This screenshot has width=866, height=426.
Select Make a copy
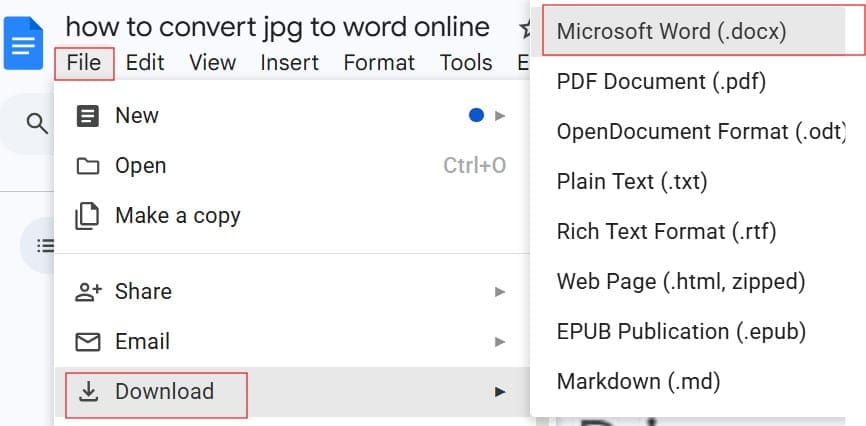pyautogui.click(x=292, y=216)
